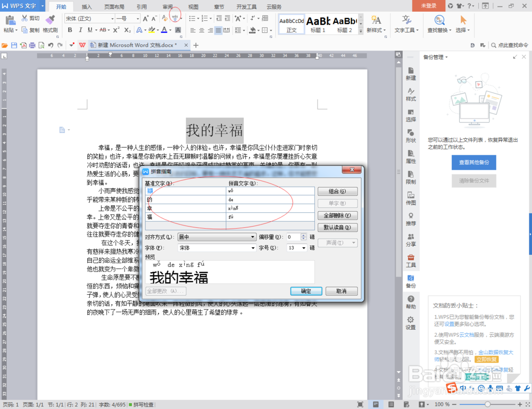Toggle Superscript X² button

pyautogui.click(x=116, y=30)
